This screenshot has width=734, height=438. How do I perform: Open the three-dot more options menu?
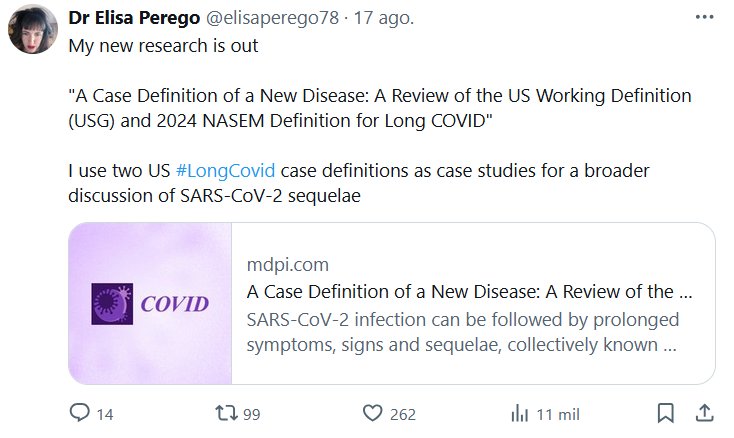[704, 19]
